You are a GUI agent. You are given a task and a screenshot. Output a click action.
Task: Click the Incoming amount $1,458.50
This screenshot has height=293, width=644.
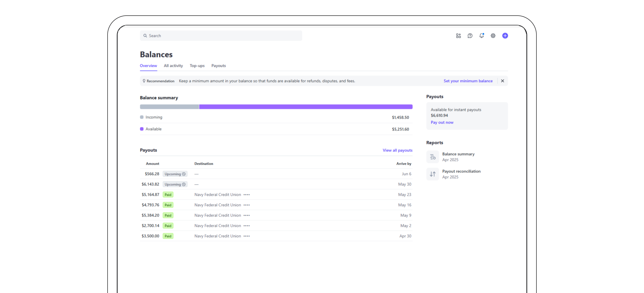401,117
